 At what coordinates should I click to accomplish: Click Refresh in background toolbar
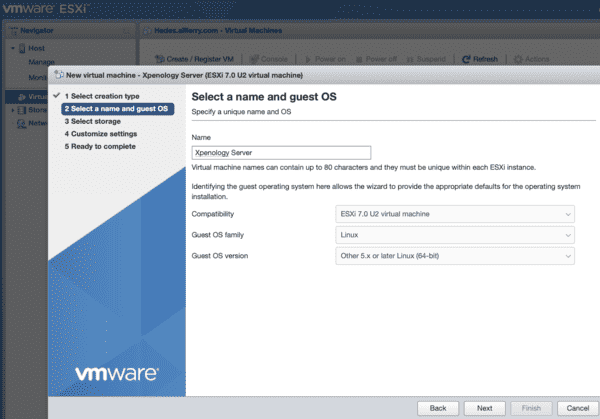pyautogui.click(x=480, y=59)
